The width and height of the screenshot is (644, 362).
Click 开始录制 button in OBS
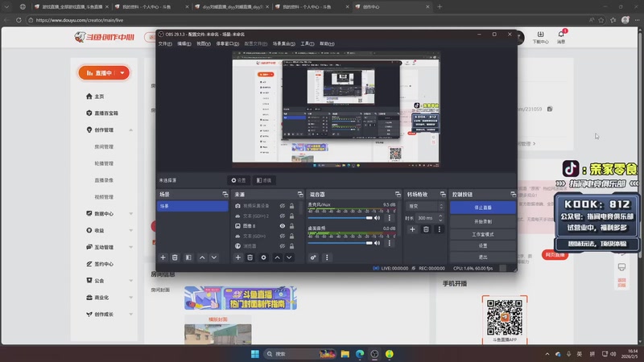pos(482,222)
